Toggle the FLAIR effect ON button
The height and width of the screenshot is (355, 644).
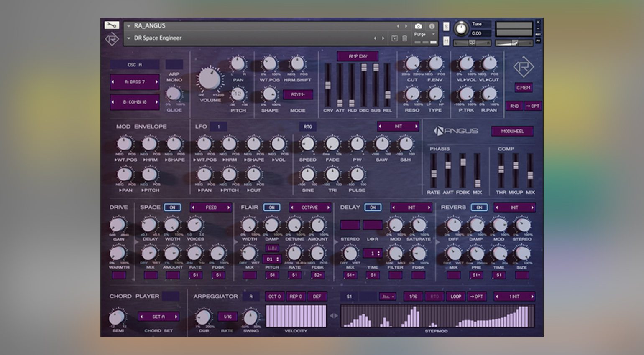click(272, 208)
